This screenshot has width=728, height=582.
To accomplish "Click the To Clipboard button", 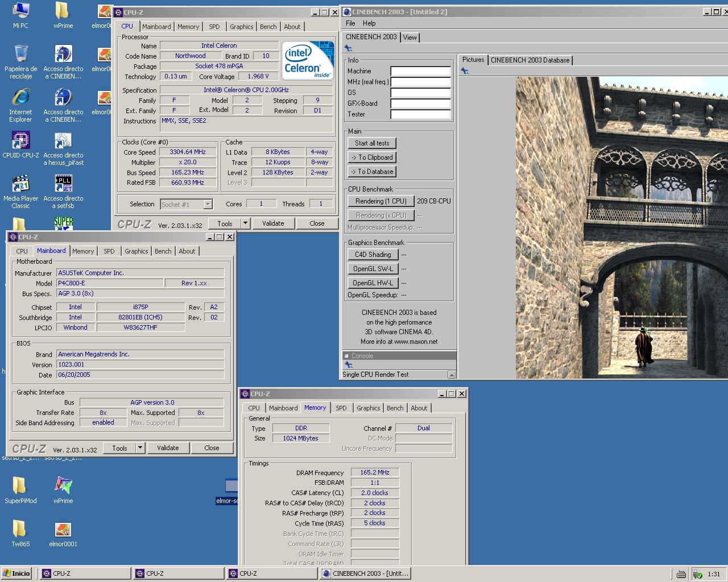I will tap(372, 157).
